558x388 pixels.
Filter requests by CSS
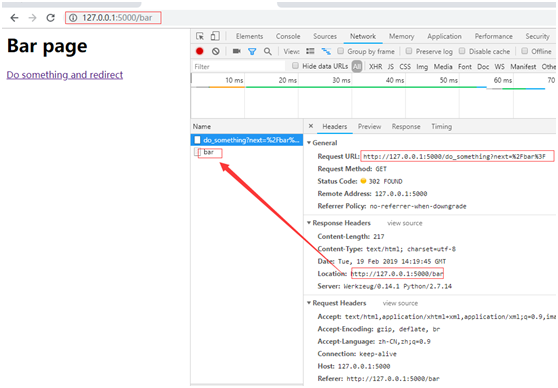[x=405, y=67]
